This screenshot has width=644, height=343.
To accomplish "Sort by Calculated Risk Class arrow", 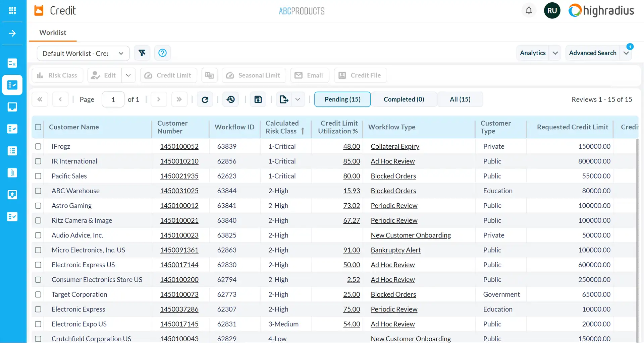I will point(303,131).
